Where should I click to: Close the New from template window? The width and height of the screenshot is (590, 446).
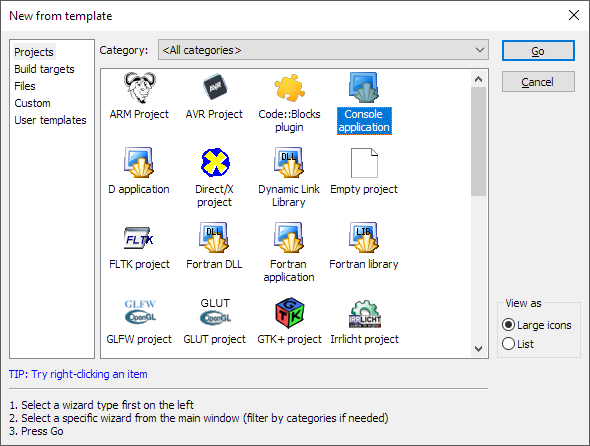pos(574,15)
